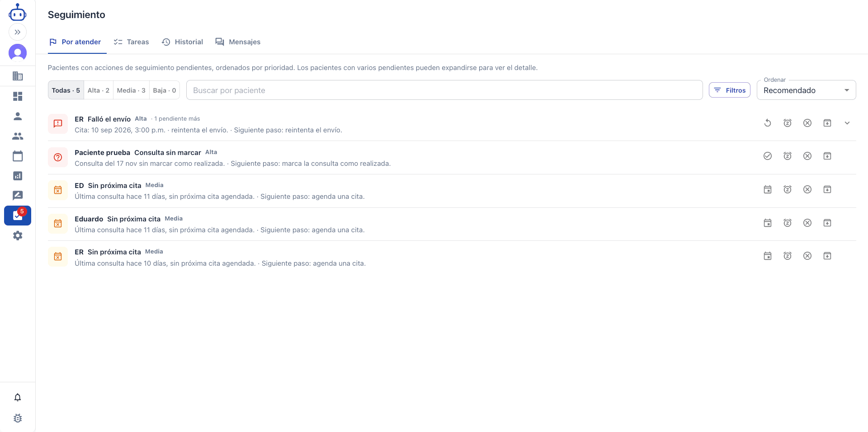Filter by Alta · 2 priority
Screen dimensions: 868x432
[99, 90]
